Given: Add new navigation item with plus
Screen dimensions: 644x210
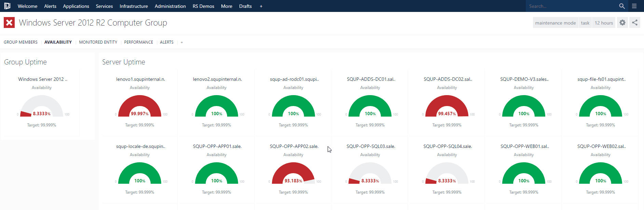Looking at the screenshot, I should point(261,6).
